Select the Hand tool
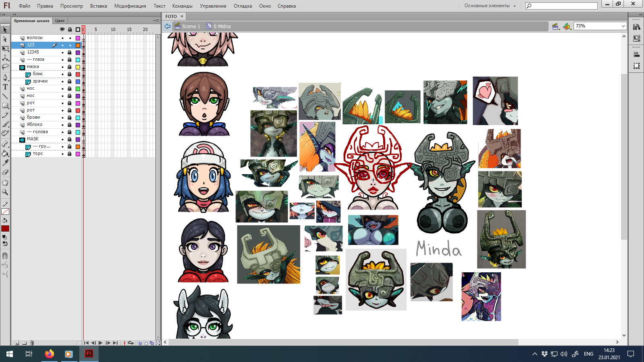Screen dimensions: 644x362 tap(5, 183)
